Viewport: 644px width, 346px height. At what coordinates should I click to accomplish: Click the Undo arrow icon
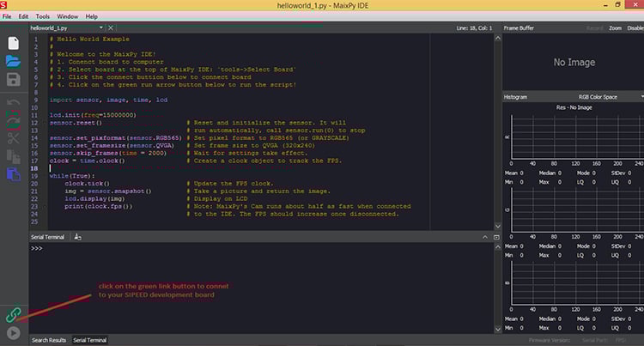click(13, 103)
